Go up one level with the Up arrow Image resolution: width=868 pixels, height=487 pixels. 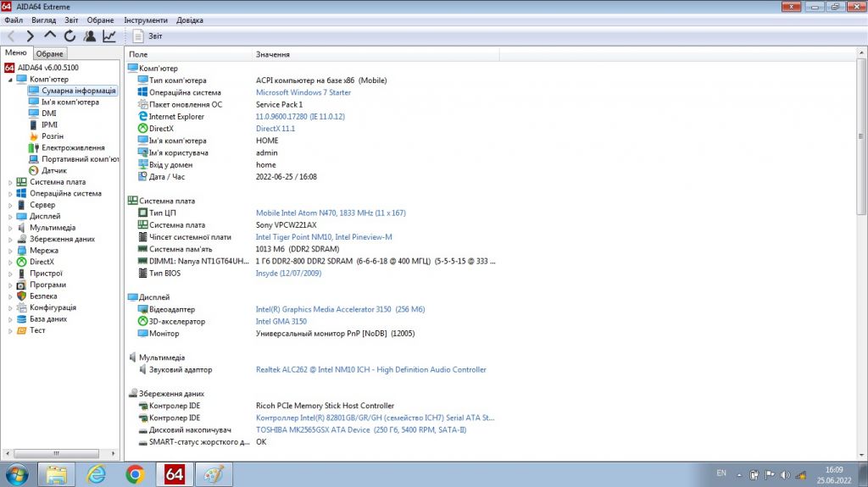pos(50,36)
